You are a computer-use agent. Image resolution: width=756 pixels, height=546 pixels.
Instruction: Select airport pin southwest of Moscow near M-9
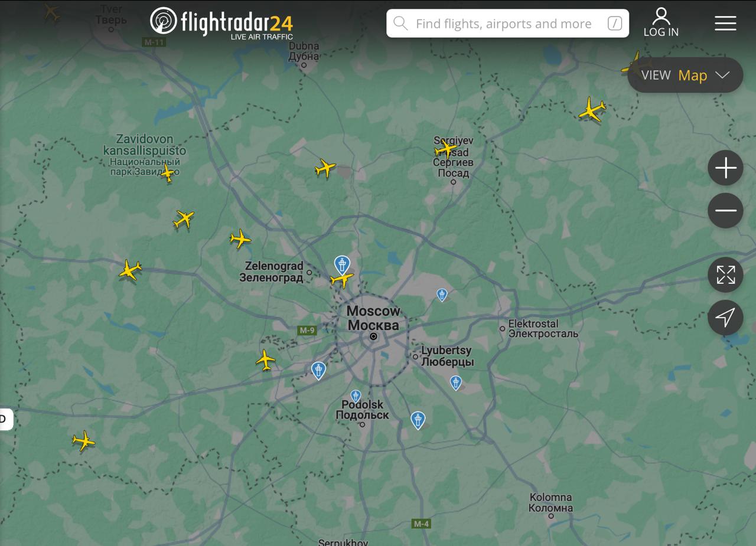click(x=318, y=371)
